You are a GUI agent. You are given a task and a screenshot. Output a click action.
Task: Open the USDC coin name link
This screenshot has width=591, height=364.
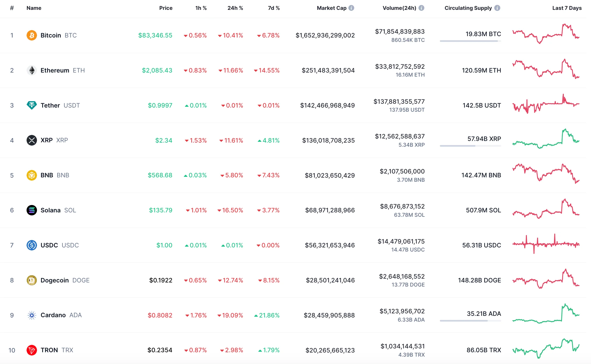(49, 245)
